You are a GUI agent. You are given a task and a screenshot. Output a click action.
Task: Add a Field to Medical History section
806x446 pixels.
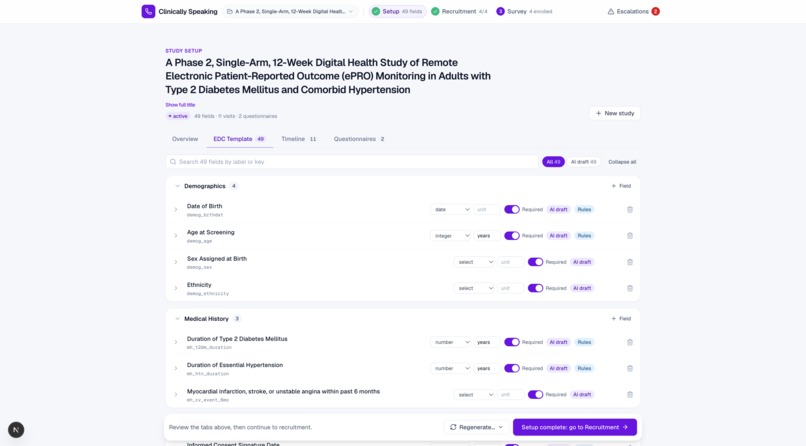pyautogui.click(x=621, y=319)
